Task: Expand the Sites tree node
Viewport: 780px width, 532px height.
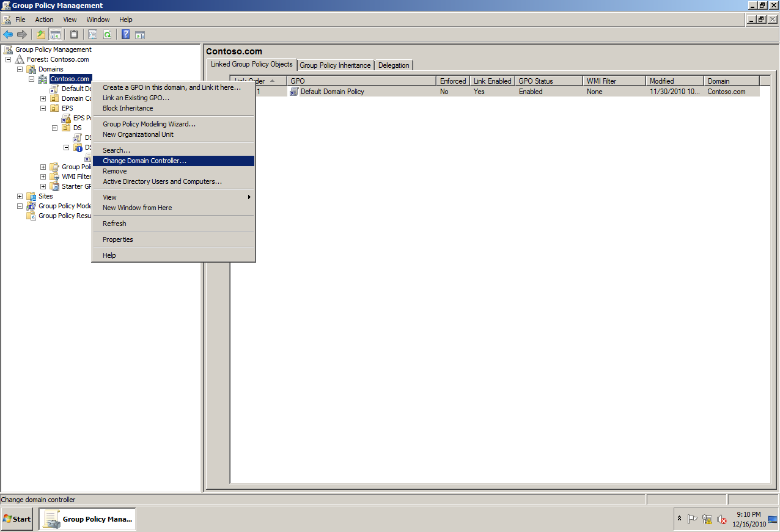Action: pyautogui.click(x=20, y=196)
